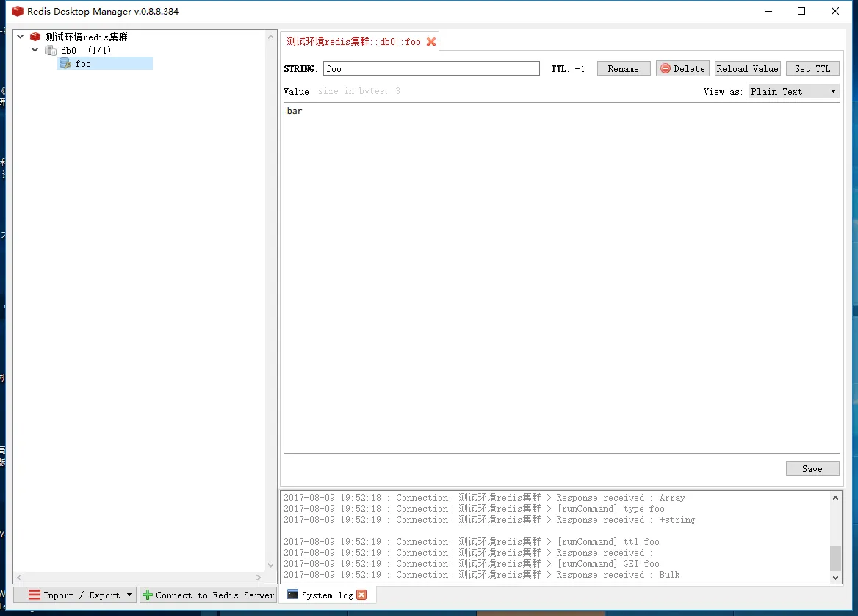Maximize the Redis Desktop Manager window
The width and height of the screenshot is (858, 616).
[801, 12]
